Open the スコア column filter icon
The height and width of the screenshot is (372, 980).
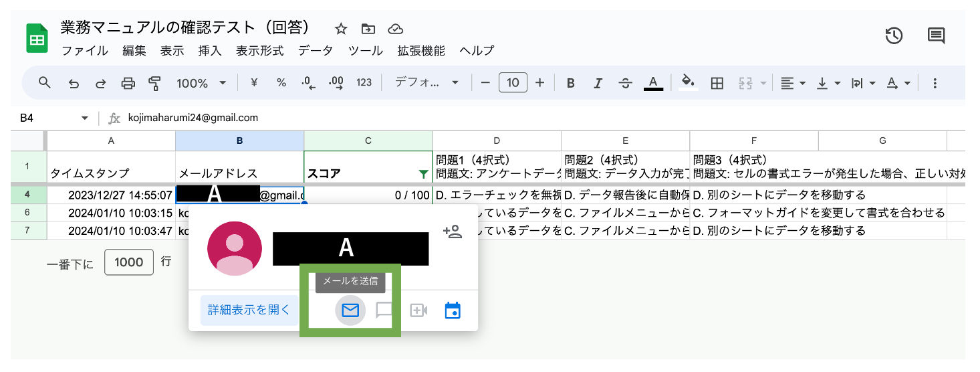(x=423, y=174)
